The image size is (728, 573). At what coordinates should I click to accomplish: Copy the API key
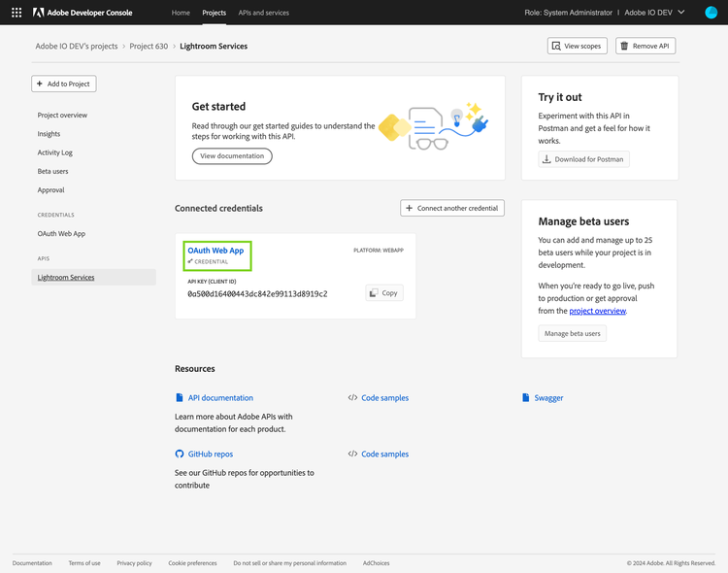pyautogui.click(x=384, y=292)
